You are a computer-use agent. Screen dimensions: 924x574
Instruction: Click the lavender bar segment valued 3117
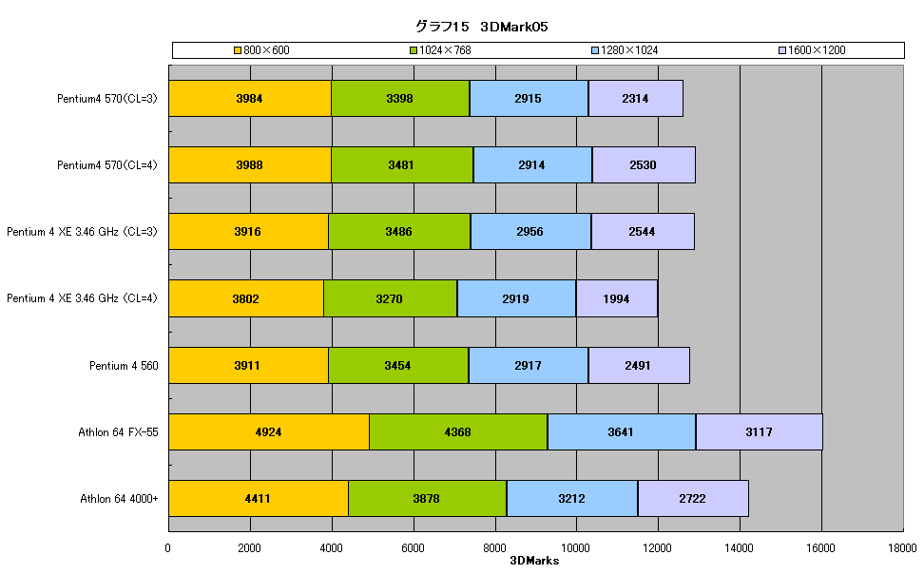tap(759, 432)
